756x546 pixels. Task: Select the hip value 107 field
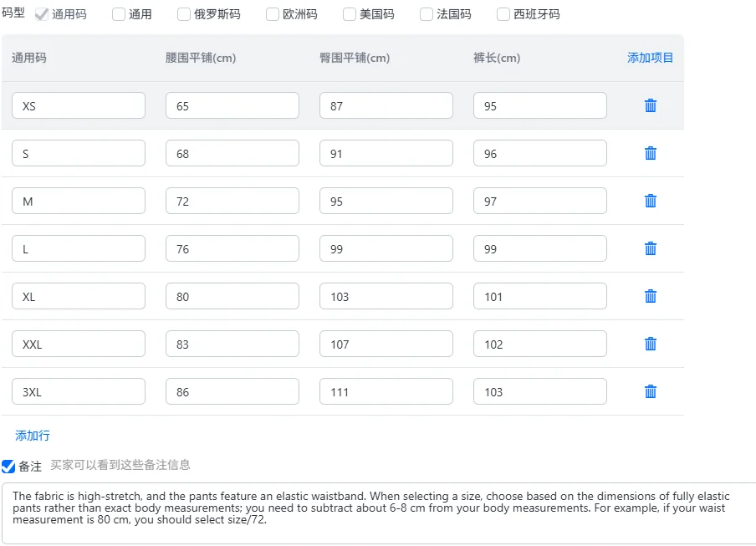coord(386,344)
